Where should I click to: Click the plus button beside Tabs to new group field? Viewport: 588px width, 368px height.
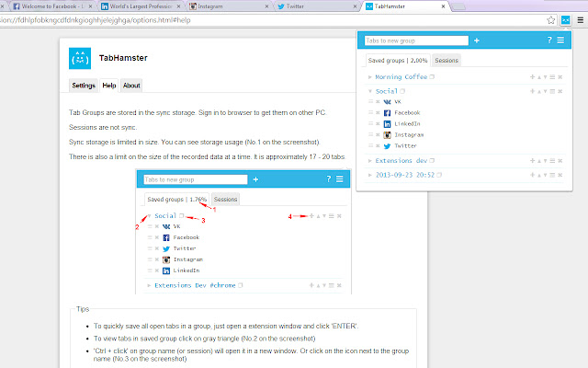pos(477,40)
